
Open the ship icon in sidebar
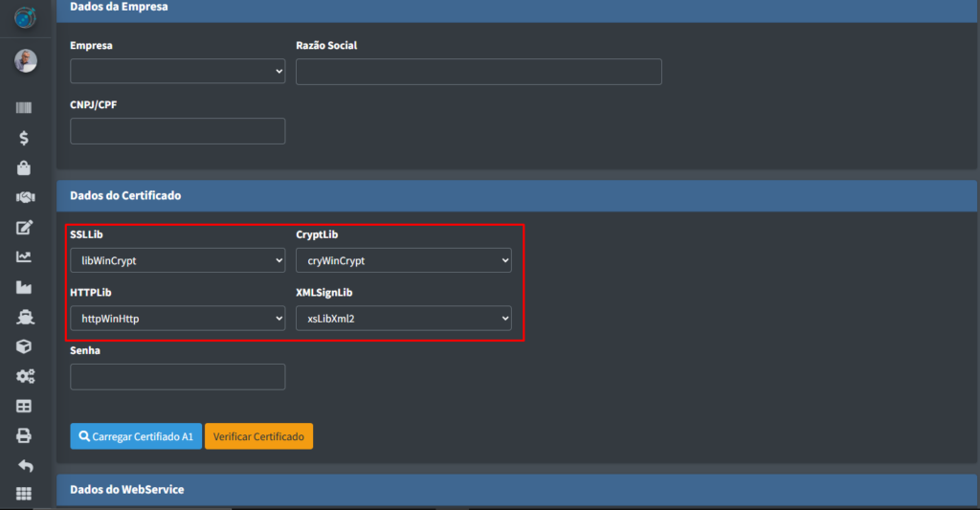coord(24,317)
